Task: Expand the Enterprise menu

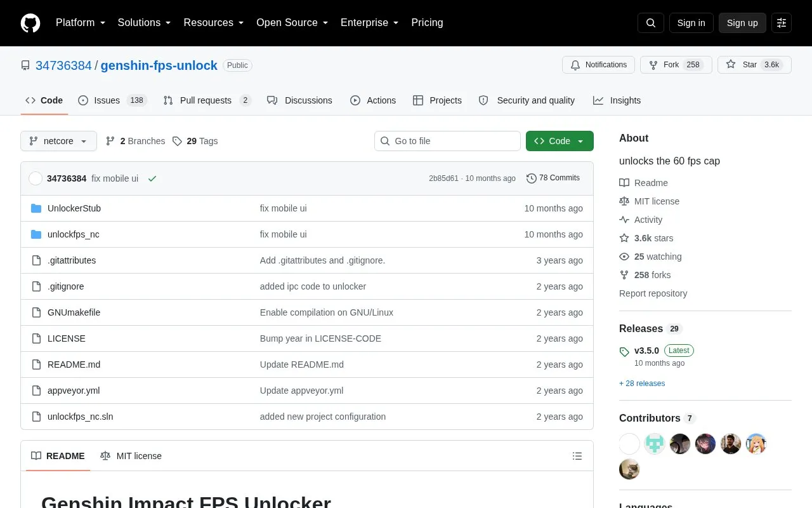Action: [370, 23]
